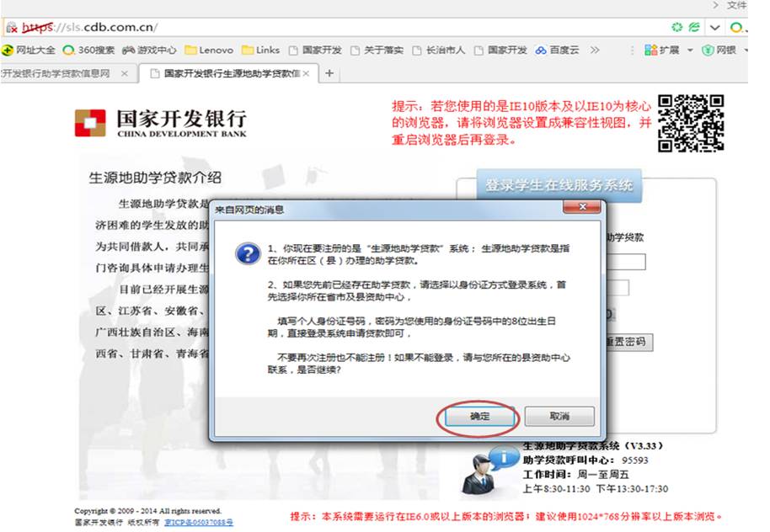Click the green refresh icon in address bar
Viewport: 770px width, 532px height.
click(677, 27)
